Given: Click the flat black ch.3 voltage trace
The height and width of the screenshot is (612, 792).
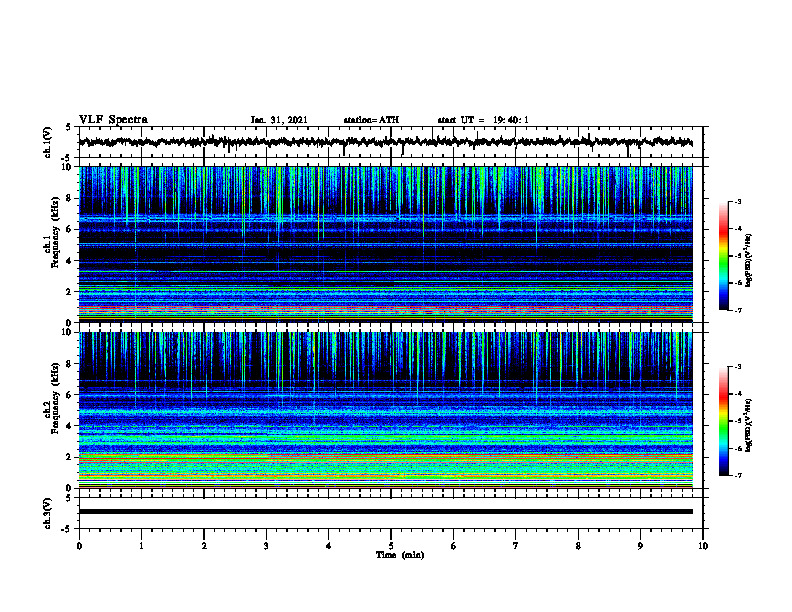Looking at the screenshot, I should 385,512.
